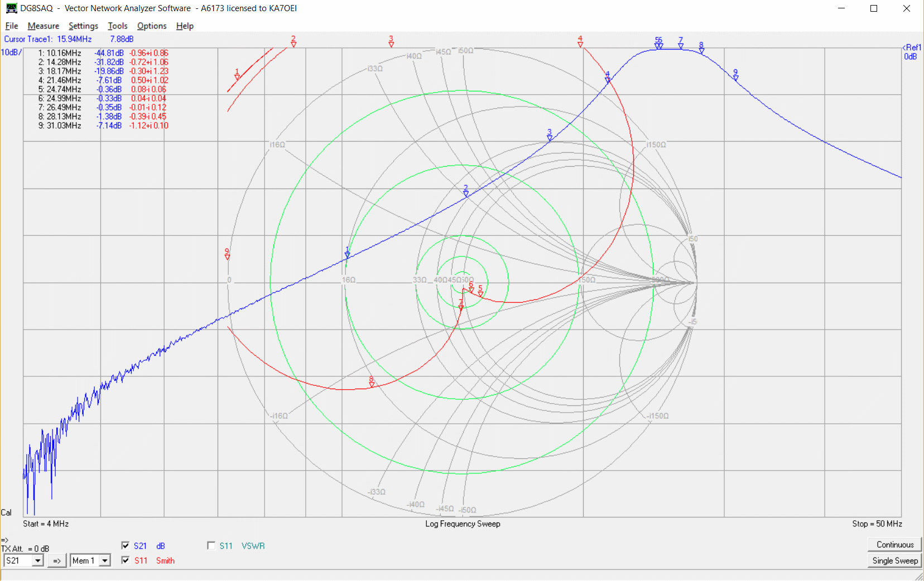Click the Ref1 0dB reference marker

(912, 52)
